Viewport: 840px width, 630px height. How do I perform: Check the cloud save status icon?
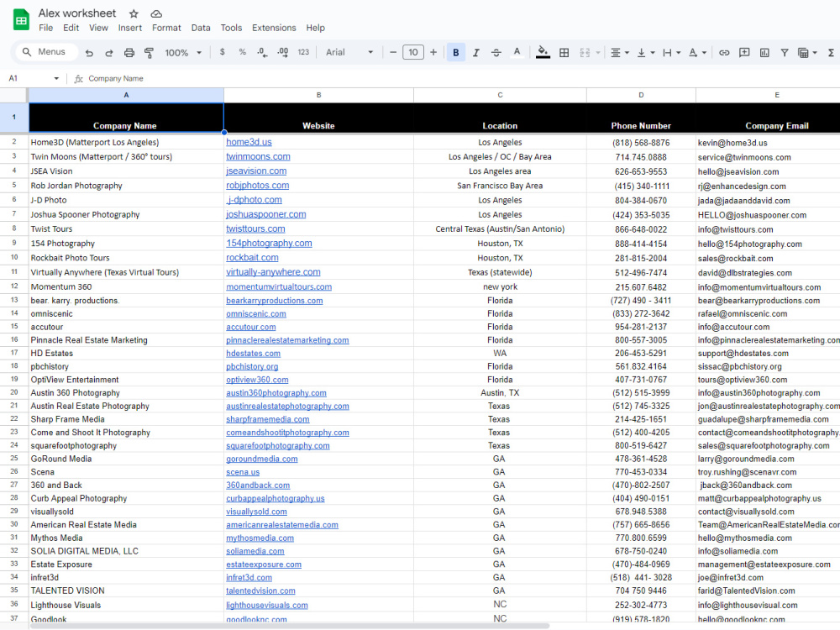tap(156, 13)
